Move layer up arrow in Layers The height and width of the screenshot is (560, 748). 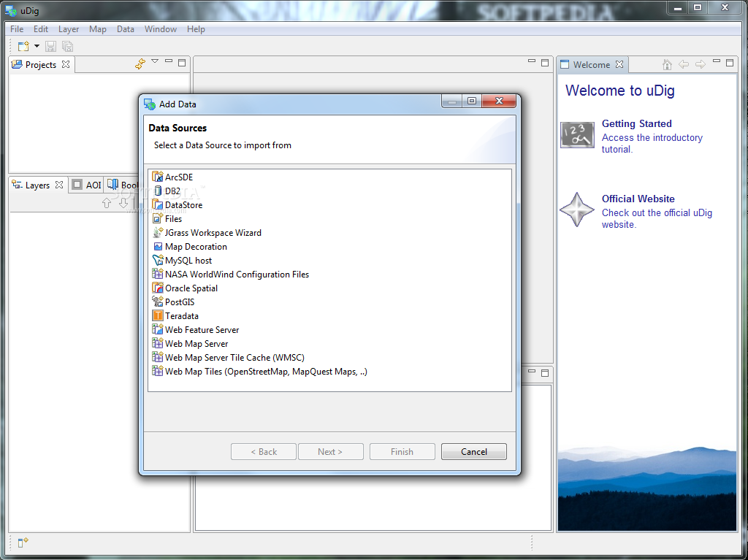point(107,203)
